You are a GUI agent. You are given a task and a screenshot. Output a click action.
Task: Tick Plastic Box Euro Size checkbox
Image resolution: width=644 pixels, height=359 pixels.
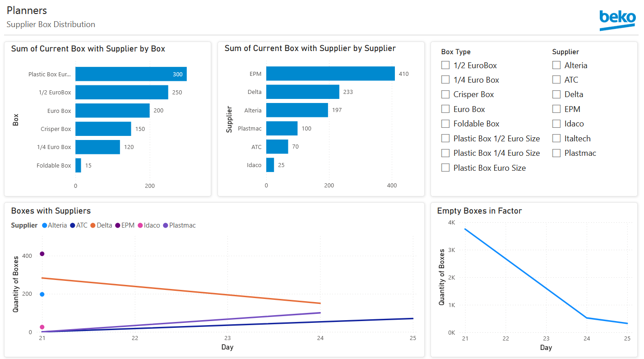coord(445,168)
